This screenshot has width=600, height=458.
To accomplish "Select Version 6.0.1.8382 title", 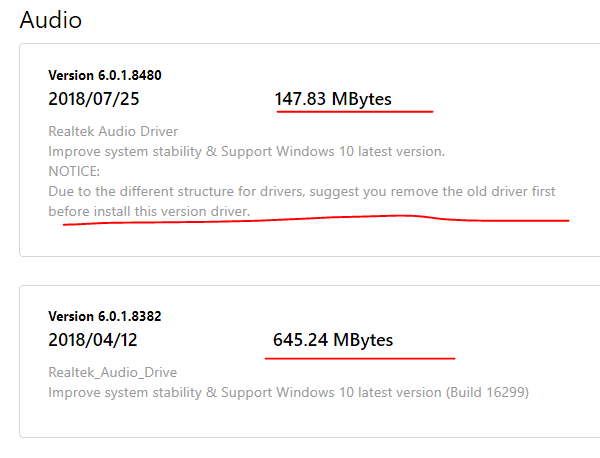I will (x=105, y=316).
